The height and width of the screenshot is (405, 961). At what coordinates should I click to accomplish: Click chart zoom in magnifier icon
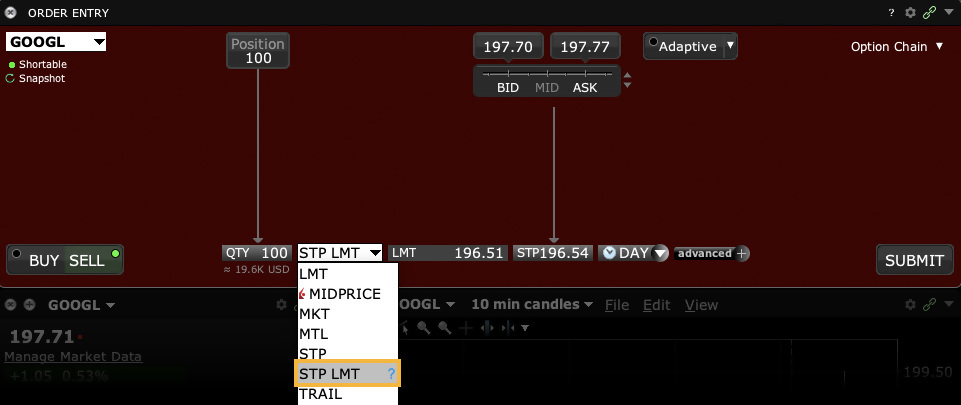pos(424,328)
